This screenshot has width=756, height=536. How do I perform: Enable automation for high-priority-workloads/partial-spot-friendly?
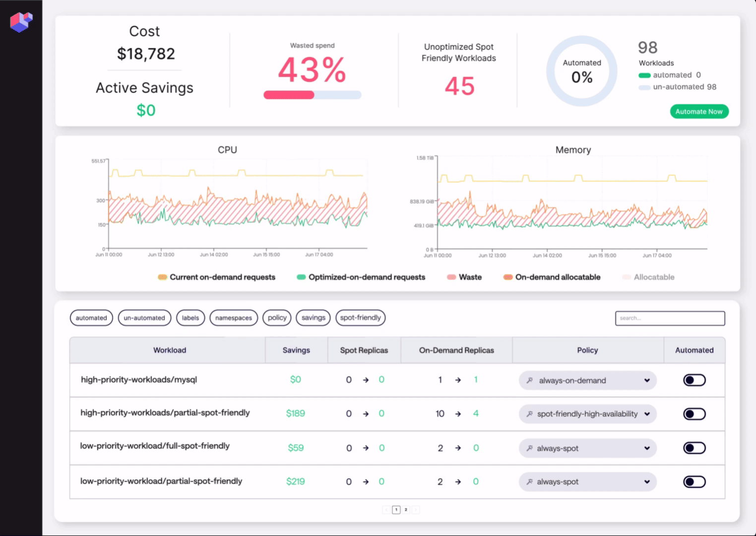coord(694,414)
